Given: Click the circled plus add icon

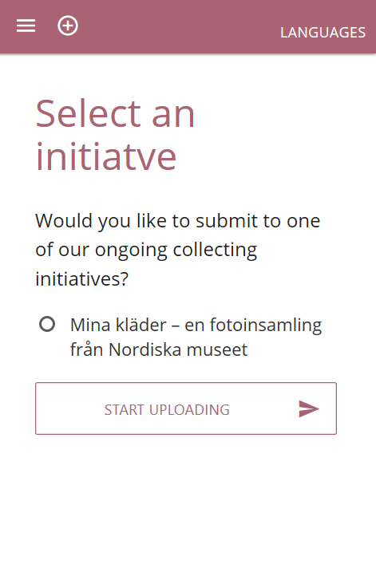Looking at the screenshot, I should click(68, 26).
